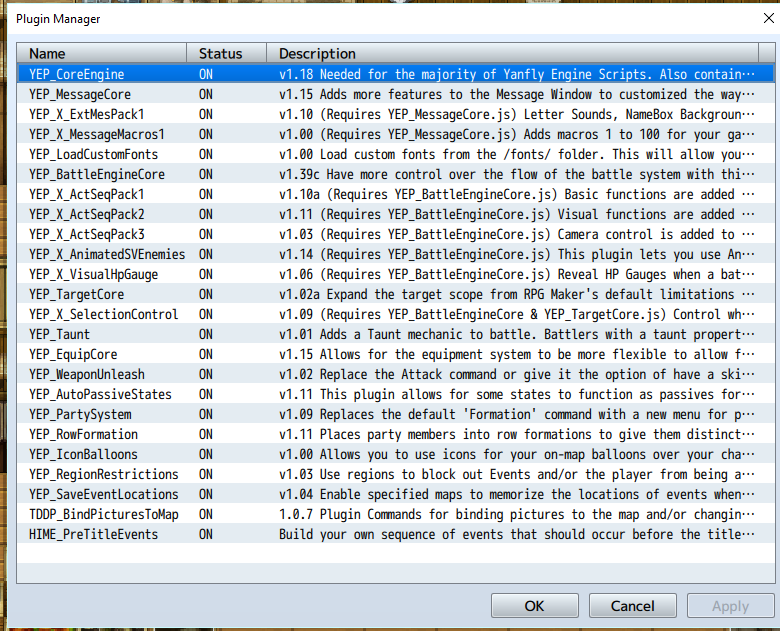Click the 'Load custom fonts' description text
The width and height of the screenshot is (780, 631).
click(517, 154)
